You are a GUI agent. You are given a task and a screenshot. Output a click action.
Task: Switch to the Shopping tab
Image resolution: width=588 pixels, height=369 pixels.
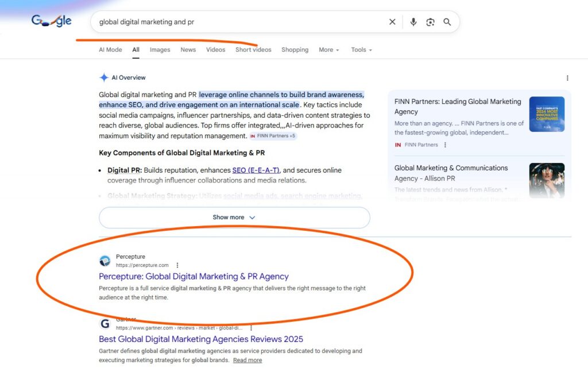(x=295, y=50)
